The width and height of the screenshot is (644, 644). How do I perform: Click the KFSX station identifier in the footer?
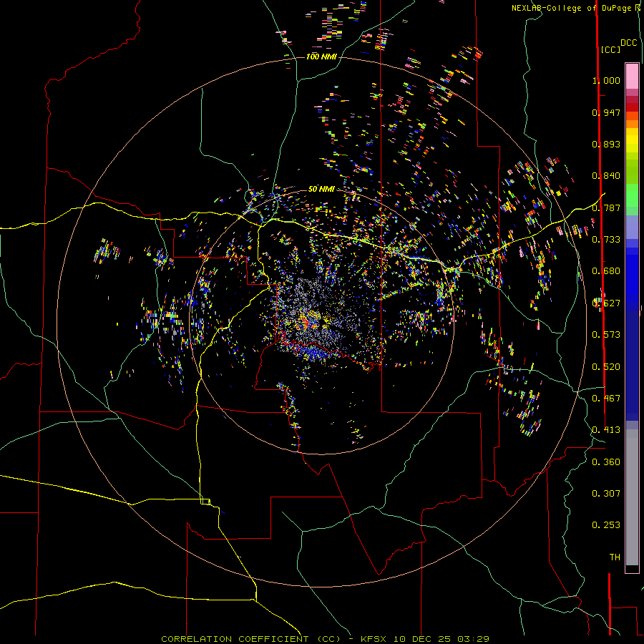pyautogui.click(x=374, y=639)
